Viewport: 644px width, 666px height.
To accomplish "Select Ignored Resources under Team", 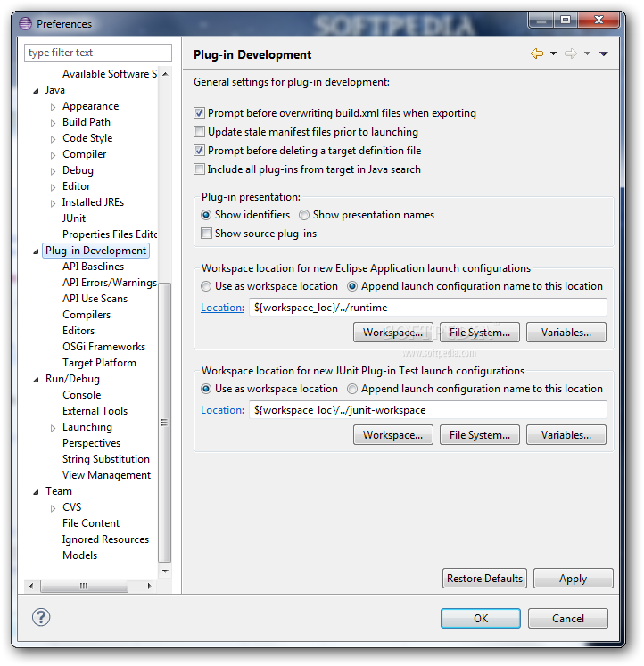I will click(105, 539).
